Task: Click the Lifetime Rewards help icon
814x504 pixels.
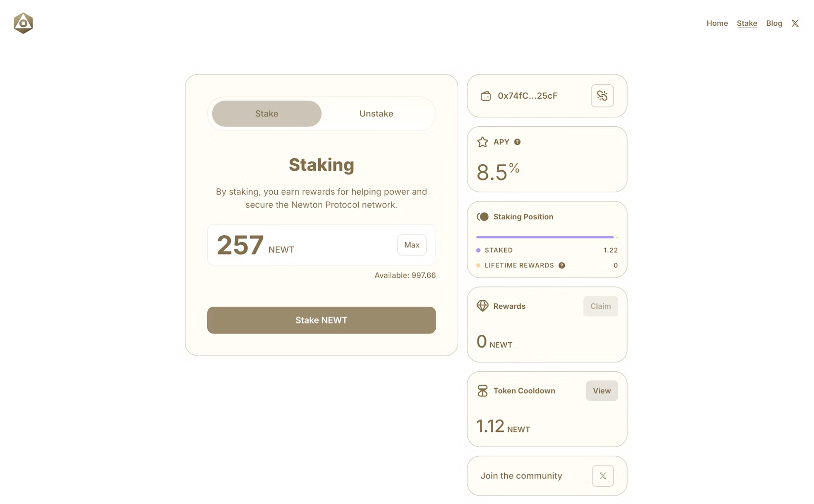Action: click(561, 265)
